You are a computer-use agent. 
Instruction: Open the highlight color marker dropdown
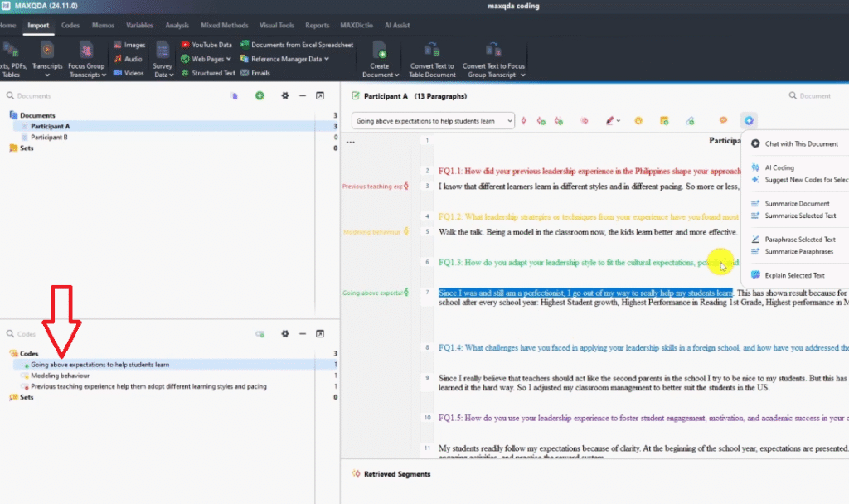[x=619, y=121]
